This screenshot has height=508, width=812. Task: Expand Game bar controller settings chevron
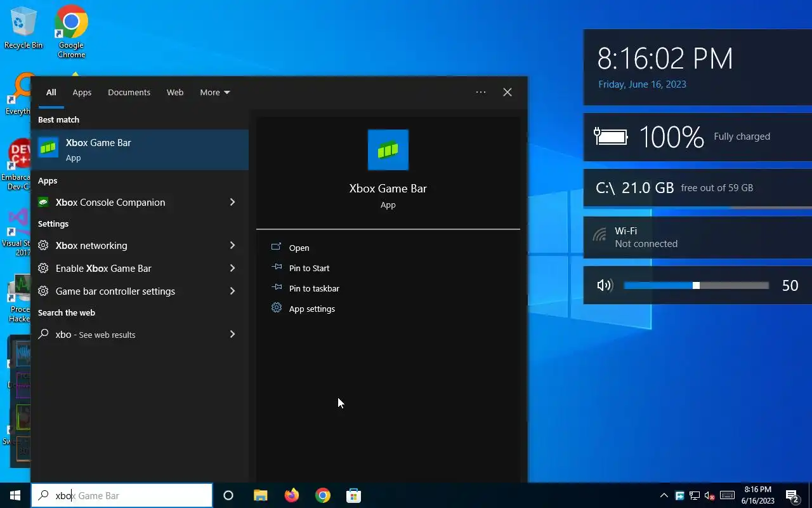pos(232,291)
